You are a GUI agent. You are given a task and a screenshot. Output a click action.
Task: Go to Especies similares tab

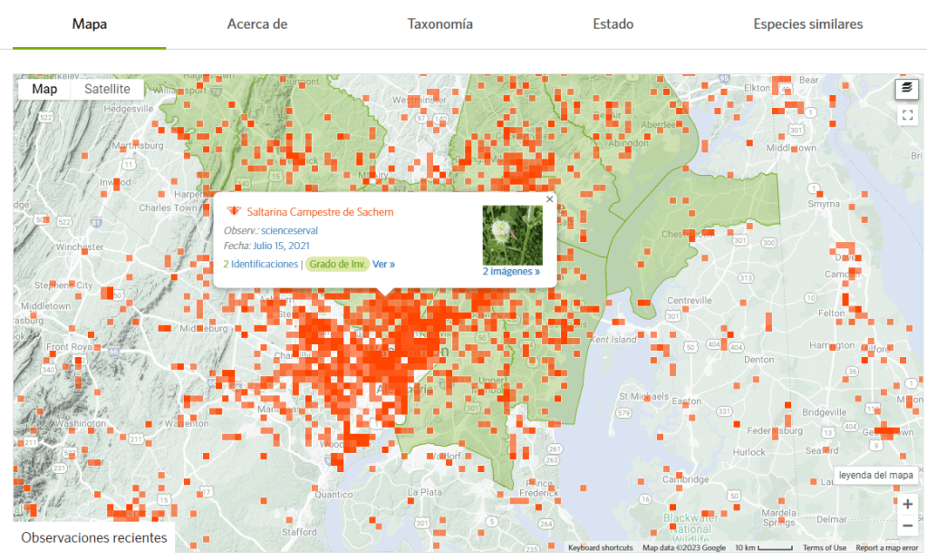tap(807, 24)
